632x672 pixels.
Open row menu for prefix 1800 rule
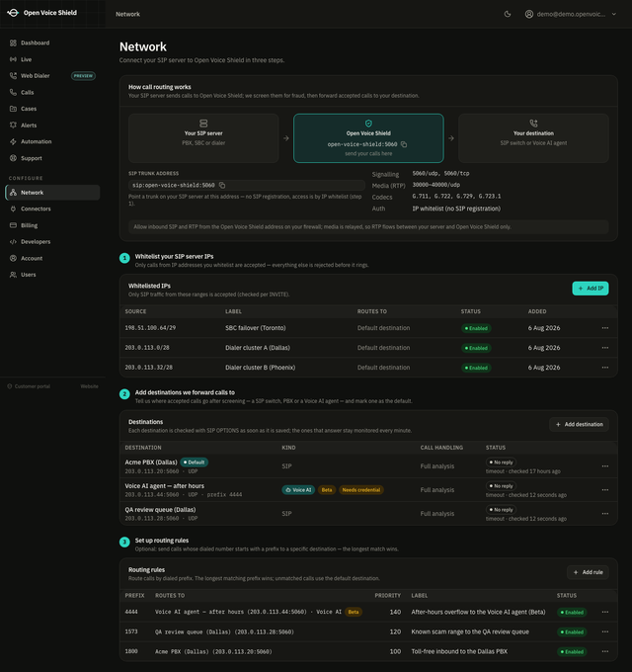pos(605,651)
